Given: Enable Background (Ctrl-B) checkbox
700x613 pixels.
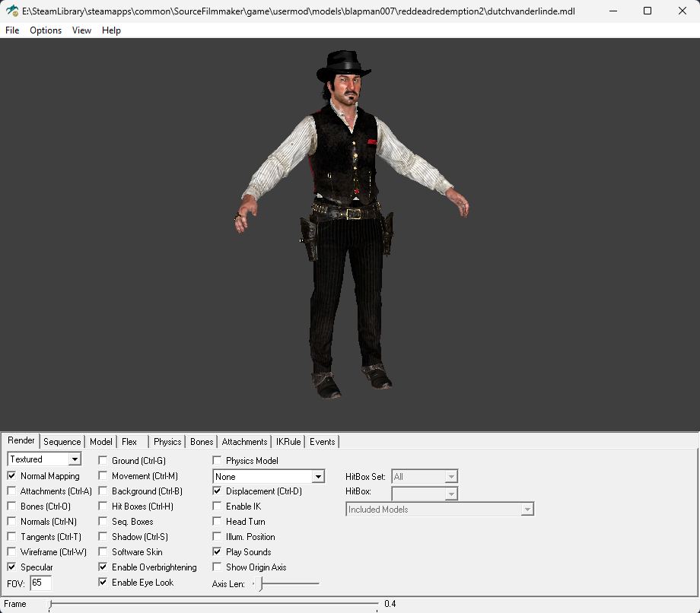Looking at the screenshot, I should pyautogui.click(x=103, y=491).
